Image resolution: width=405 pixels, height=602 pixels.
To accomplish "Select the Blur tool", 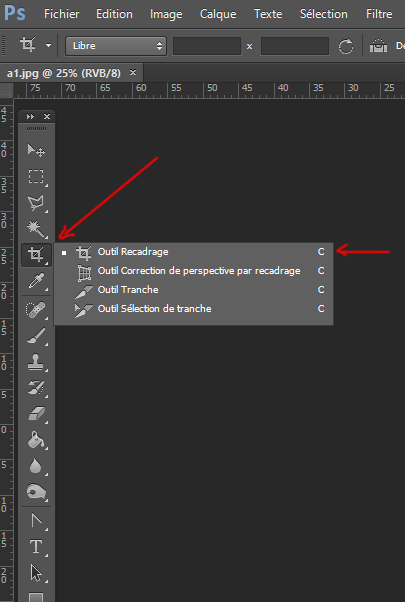I will click(x=36, y=466).
